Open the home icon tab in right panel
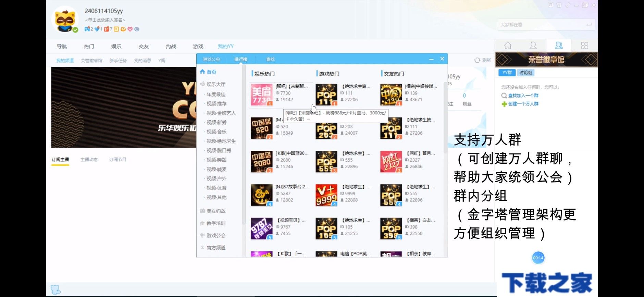The height and width of the screenshot is (297, 644). click(x=508, y=46)
